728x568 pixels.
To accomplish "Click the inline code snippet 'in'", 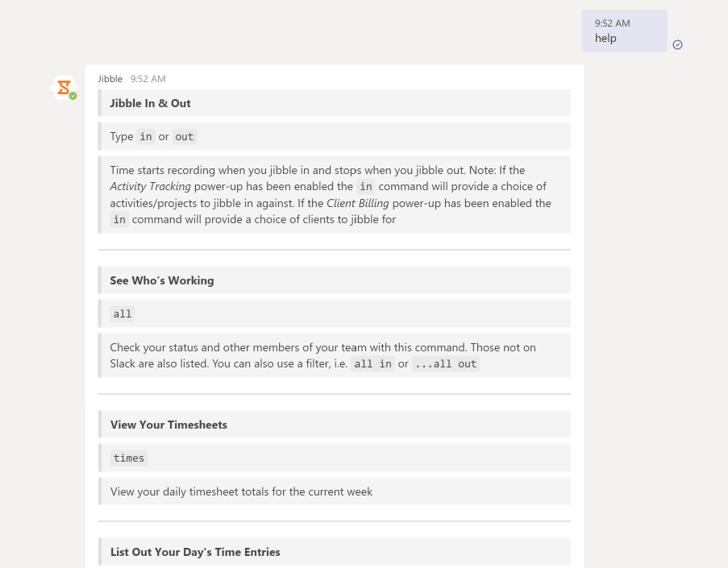I will tap(145, 136).
